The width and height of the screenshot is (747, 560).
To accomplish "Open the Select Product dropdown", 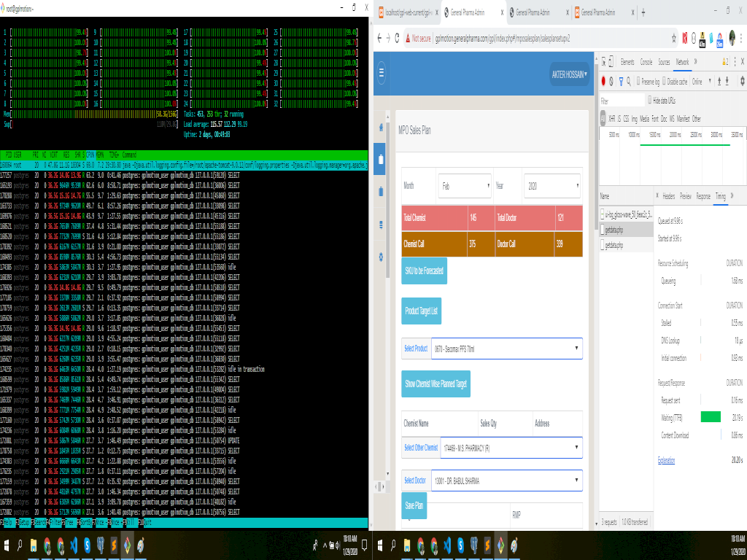I will click(506, 349).
